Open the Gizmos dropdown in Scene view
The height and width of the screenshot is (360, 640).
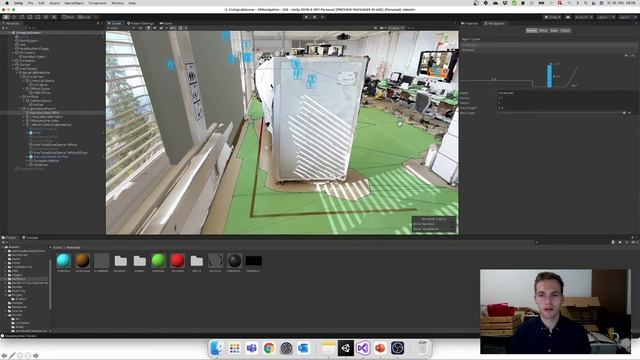coord(395,28)
